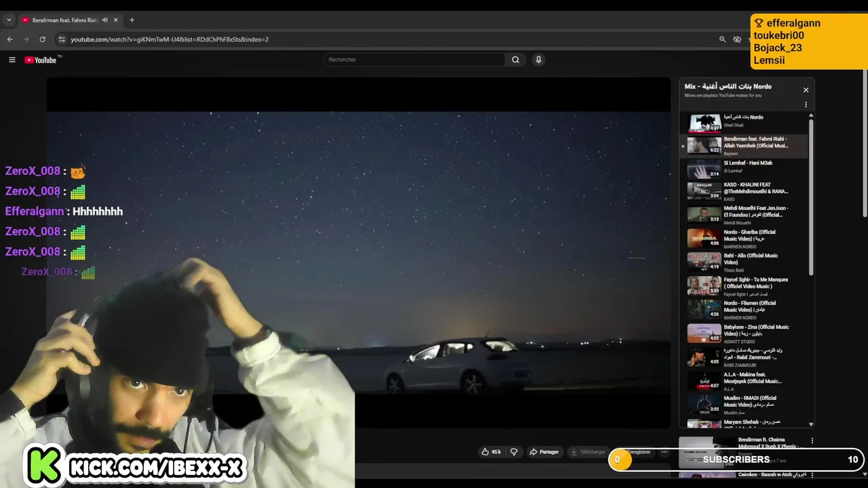Click the Mix playlist title heading

728,86
